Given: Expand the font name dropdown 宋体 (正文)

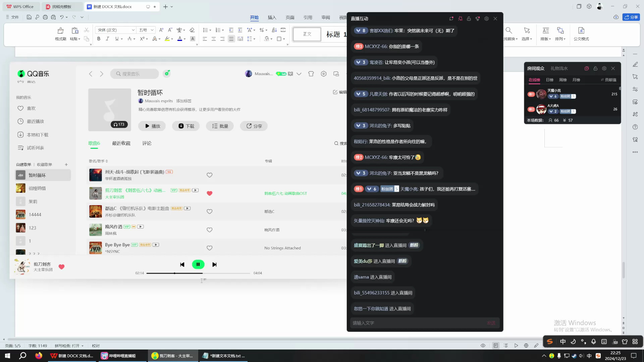Looking at the screenshot, I should 133,30.
